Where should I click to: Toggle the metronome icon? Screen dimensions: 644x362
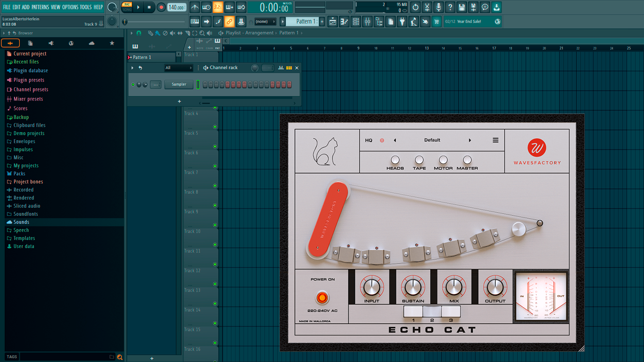(195, 7)
